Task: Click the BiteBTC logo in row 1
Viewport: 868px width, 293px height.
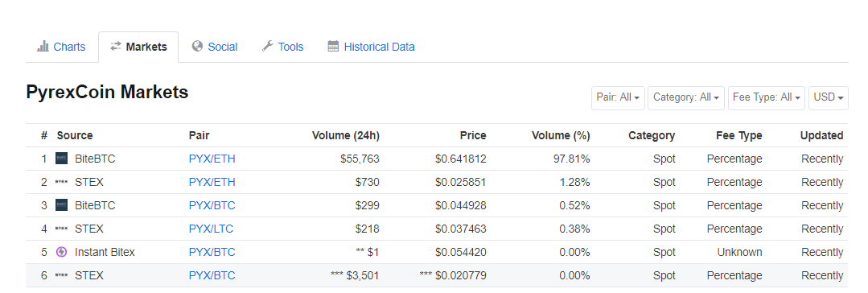Action: [62, 159]
